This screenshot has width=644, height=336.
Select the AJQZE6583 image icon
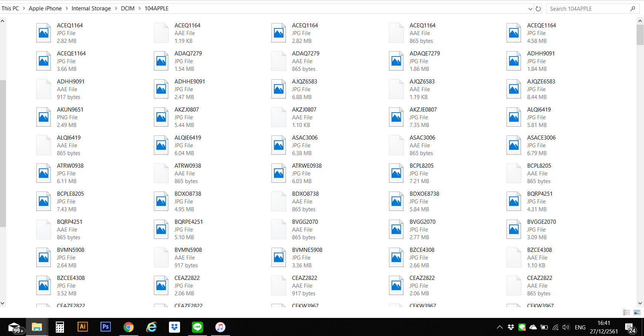(514, 89)
